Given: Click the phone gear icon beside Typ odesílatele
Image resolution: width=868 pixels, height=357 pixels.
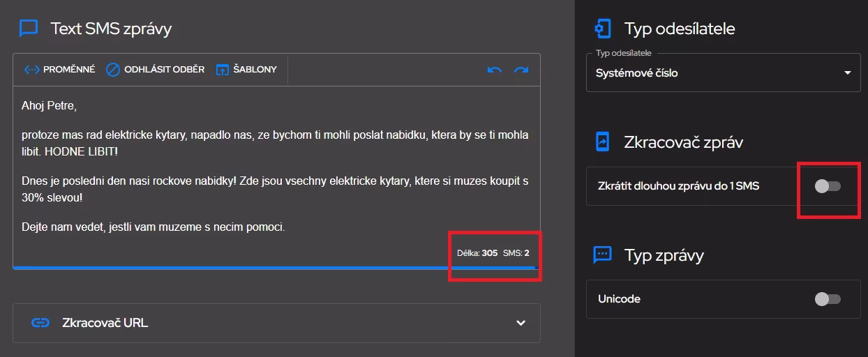Looking at the screenshot, I should [x=601, y=29].
